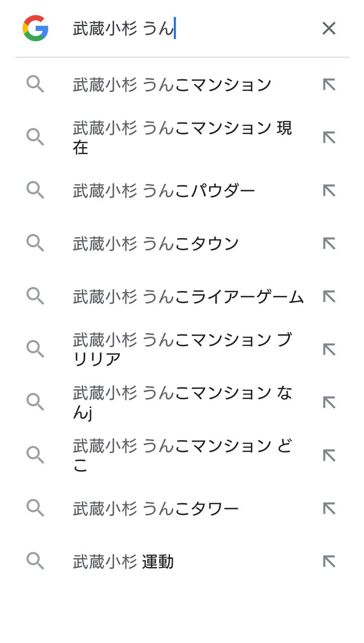The width and height of the screenshot is (364, 643).
Task: Pick suggestion 武蔵小杉 うんこライアーゲーム
Action: click(188, 297)
